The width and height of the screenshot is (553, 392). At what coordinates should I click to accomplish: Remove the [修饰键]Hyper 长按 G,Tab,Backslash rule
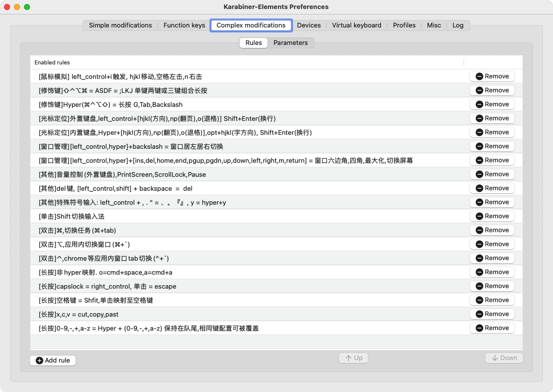tap(492, 104)
